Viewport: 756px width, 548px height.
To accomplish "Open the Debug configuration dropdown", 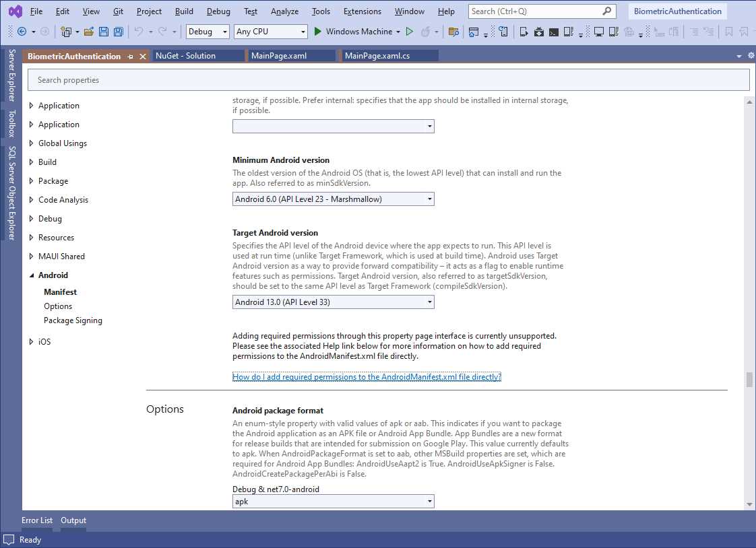I will [208, 31].
